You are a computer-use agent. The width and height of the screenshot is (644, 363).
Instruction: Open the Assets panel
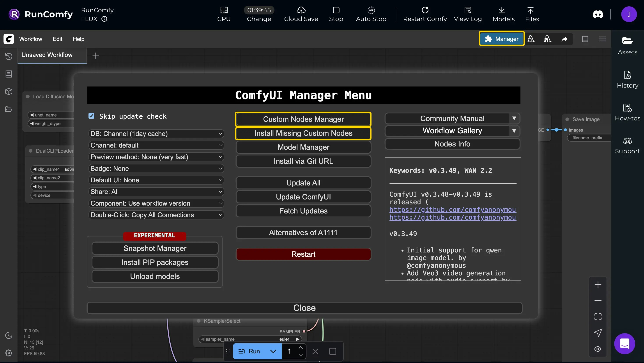(x=627, y=46)
